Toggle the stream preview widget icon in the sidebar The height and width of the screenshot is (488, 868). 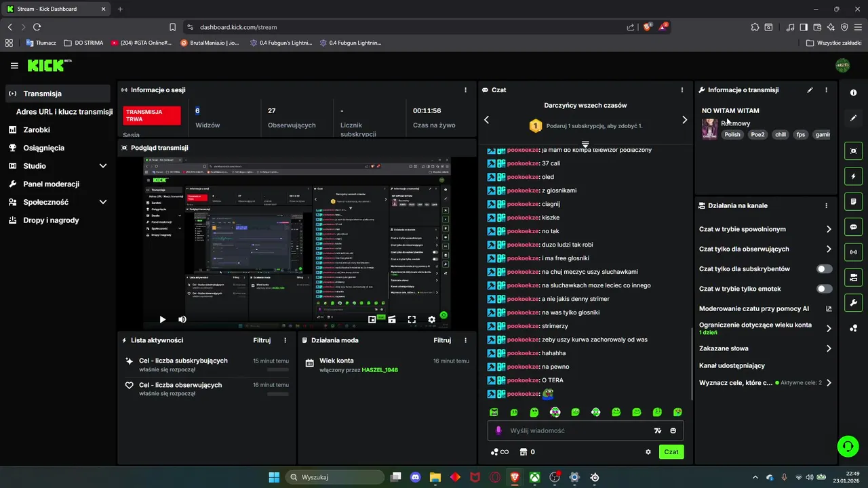(853, 150)
